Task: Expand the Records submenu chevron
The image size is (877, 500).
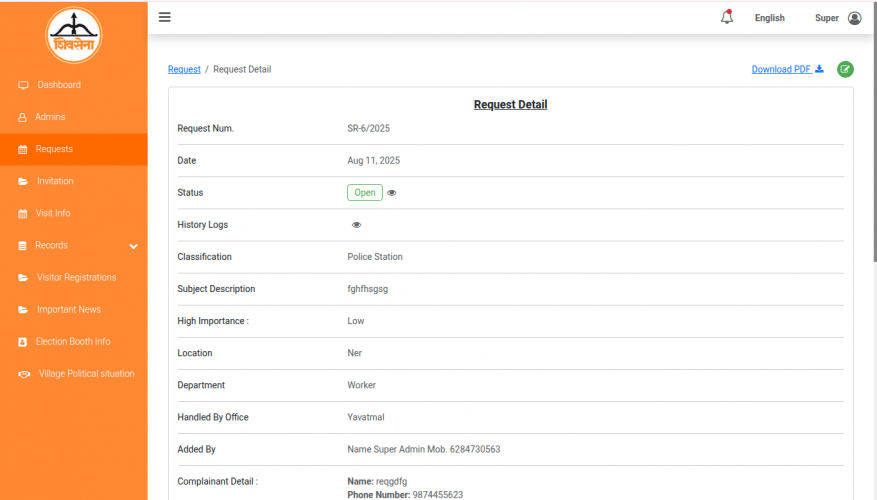Action: coord(133,246)
